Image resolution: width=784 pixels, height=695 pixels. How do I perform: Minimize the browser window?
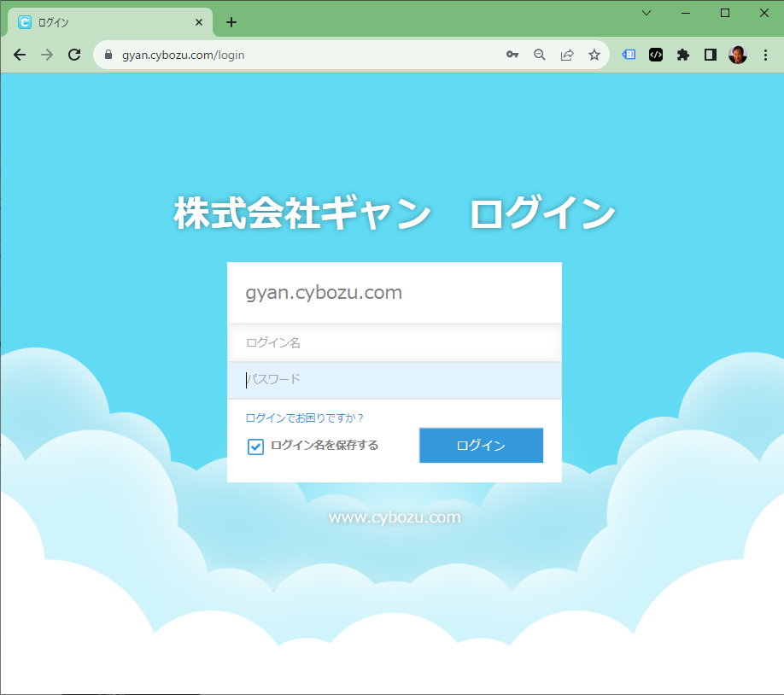click(x=686, y=13)
